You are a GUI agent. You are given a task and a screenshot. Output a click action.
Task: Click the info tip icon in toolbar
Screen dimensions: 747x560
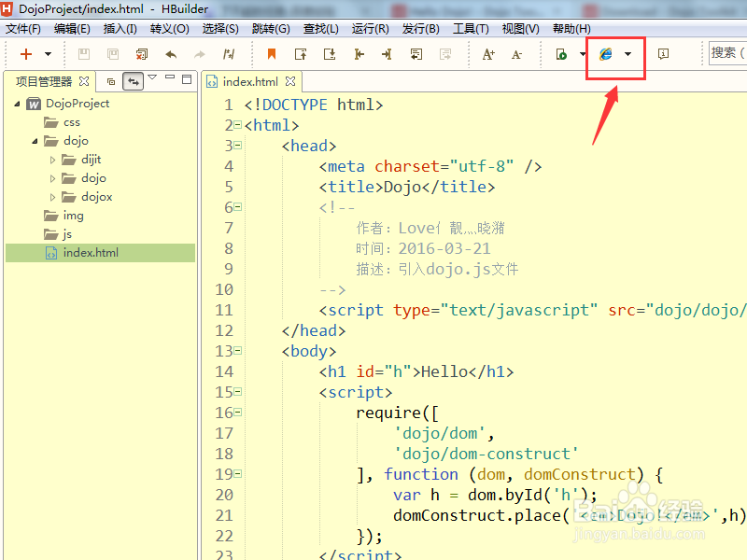click(x=663, y=54)
